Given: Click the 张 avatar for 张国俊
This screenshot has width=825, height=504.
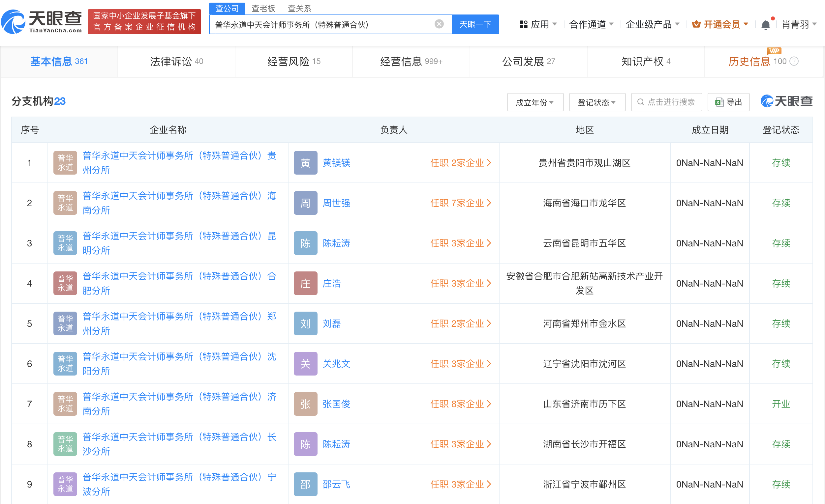Looking at the screenshot, I should 305,404.
